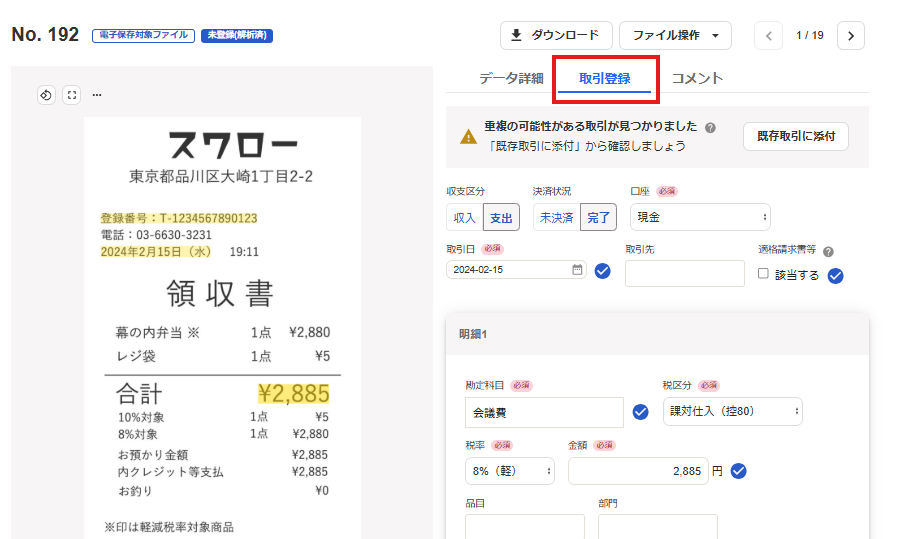This screenshot has width=904, height=539.
Task: Switch to the データ詳細 tab
Action: pyautogui.click(x=510, y=78)
